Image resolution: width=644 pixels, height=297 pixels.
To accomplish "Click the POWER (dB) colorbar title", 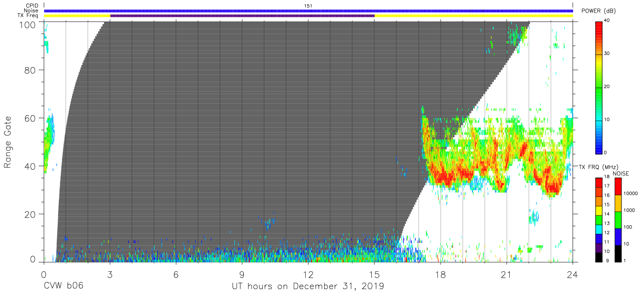I will click(x=598, y=11).
